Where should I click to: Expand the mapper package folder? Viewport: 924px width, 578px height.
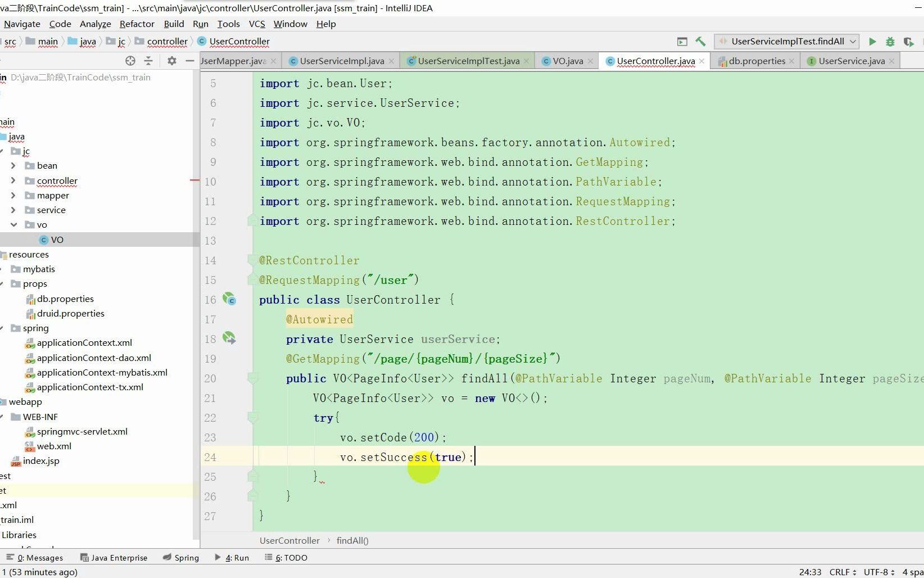pos(13,195)
